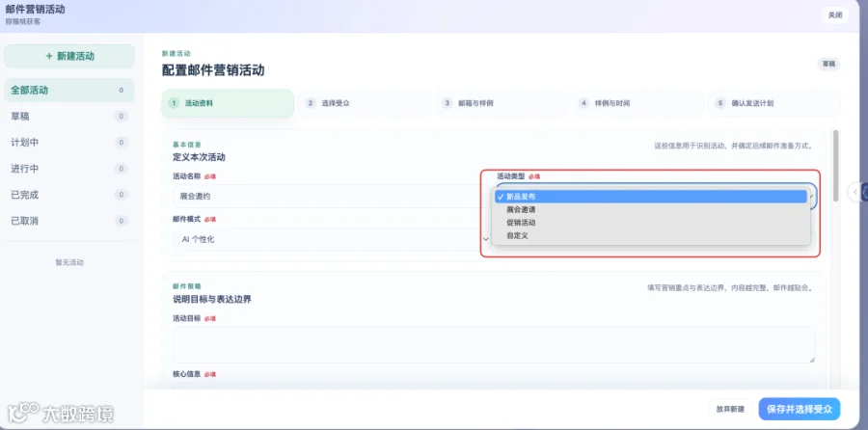Click the 新建活动 button in sidebar
The height and width of the screenshot is (430, 868).
pos(69,56)
